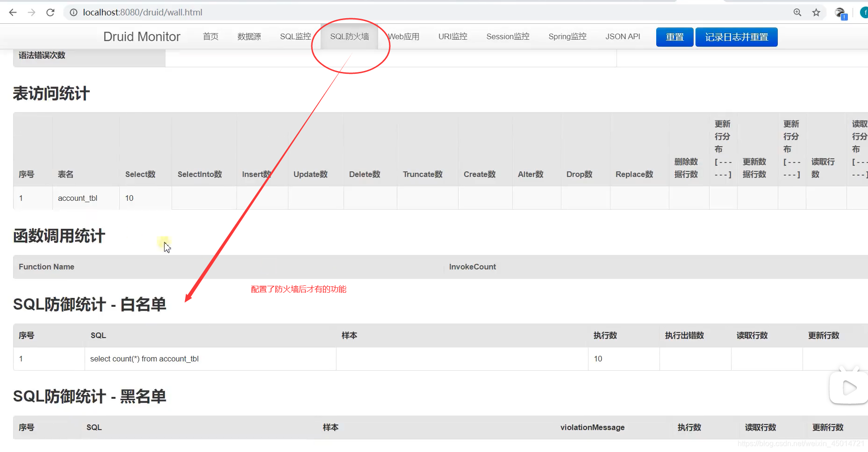The image size is (868, 452).
Task: Click the blue 重置 button
Action: tap(675, 37)
